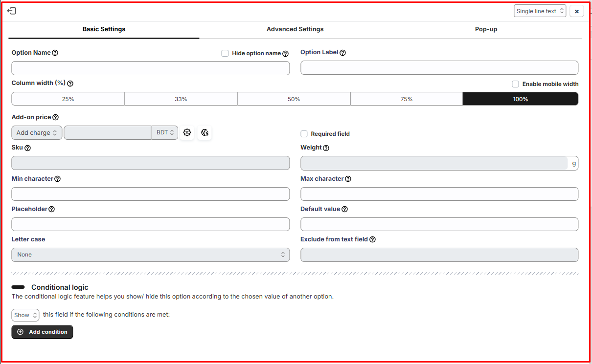Show help for Hide option name
This screenshot has height=364, width=592.
[286, 54]
